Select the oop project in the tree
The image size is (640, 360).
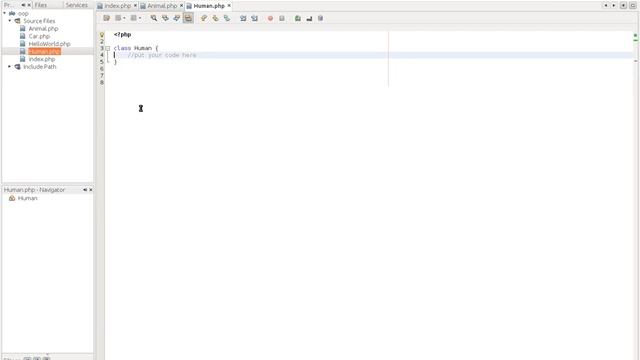(23, 13)
